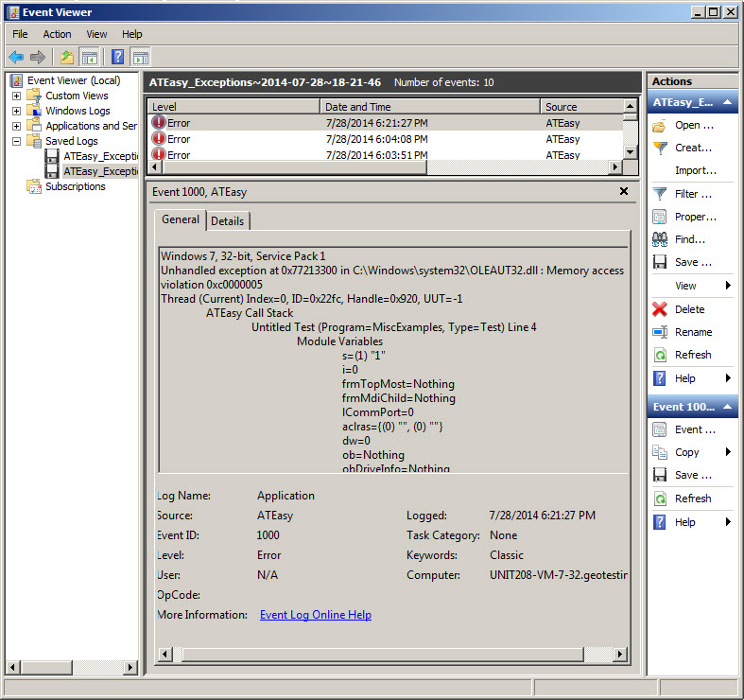Collapse the Saved Logs tree node
The image size is (744, 700).
17,141
